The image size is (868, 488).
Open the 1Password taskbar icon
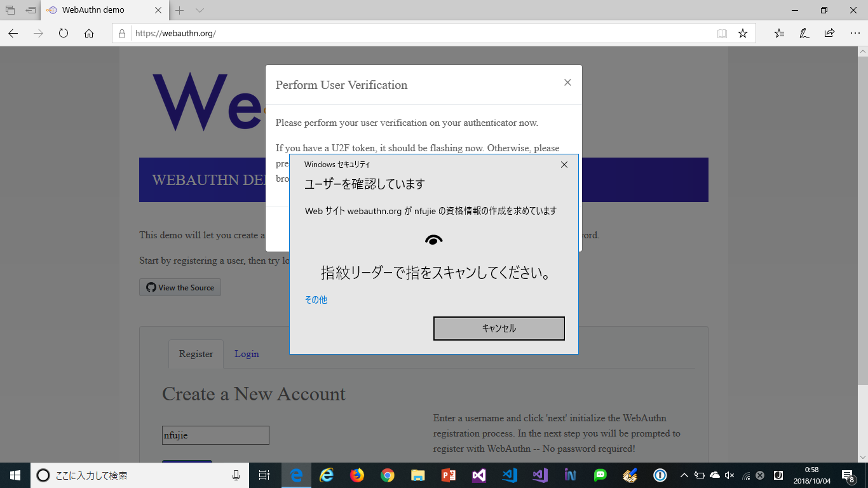click(661, 475)
